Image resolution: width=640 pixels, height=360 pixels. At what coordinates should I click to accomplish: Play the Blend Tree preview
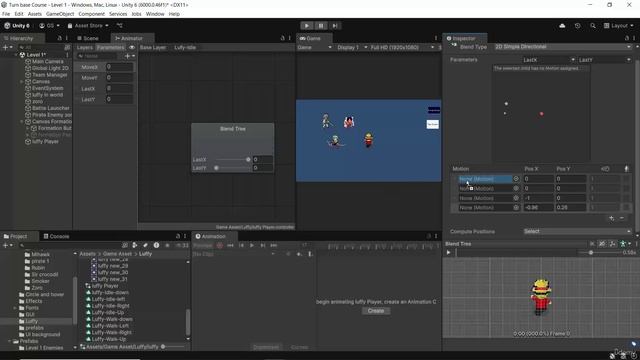pyautogui.click(x=449, y=253)
